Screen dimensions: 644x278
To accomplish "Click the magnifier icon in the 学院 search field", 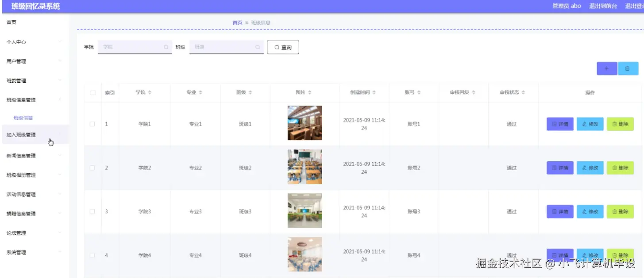I will click(x=166, y=47).
